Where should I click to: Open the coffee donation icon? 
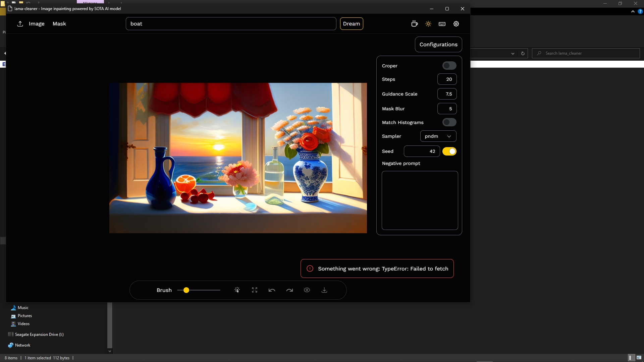pyautogui.click(x=414, y=24)
